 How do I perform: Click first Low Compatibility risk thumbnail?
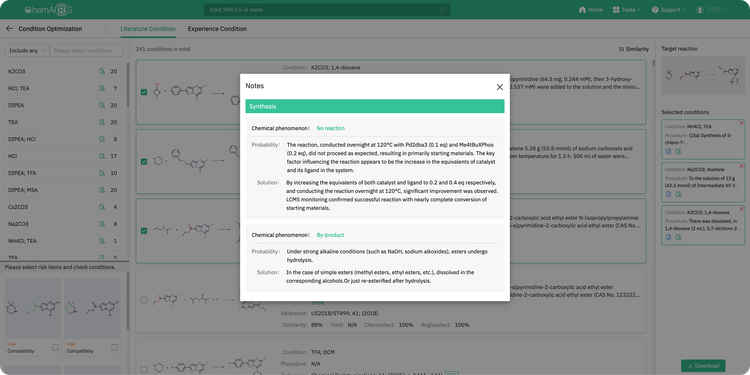click(33, 309)
